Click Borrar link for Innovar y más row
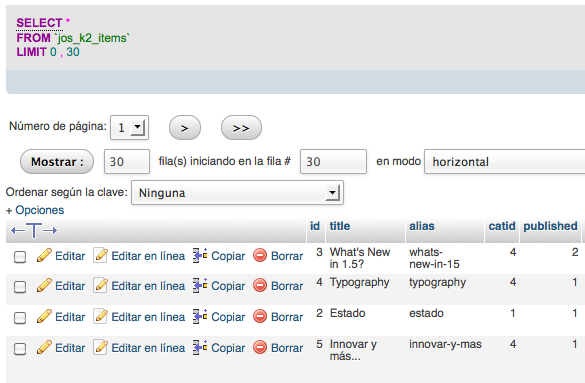The height and width of the screenshot is (383, 585). click(x=287, y=348)
